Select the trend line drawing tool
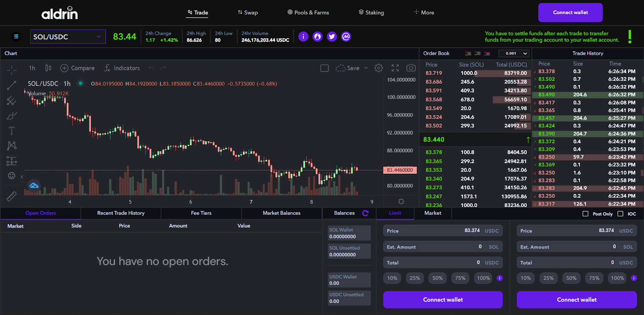The image size is (644, 315). pyautogui.click(x=12, y=85)
